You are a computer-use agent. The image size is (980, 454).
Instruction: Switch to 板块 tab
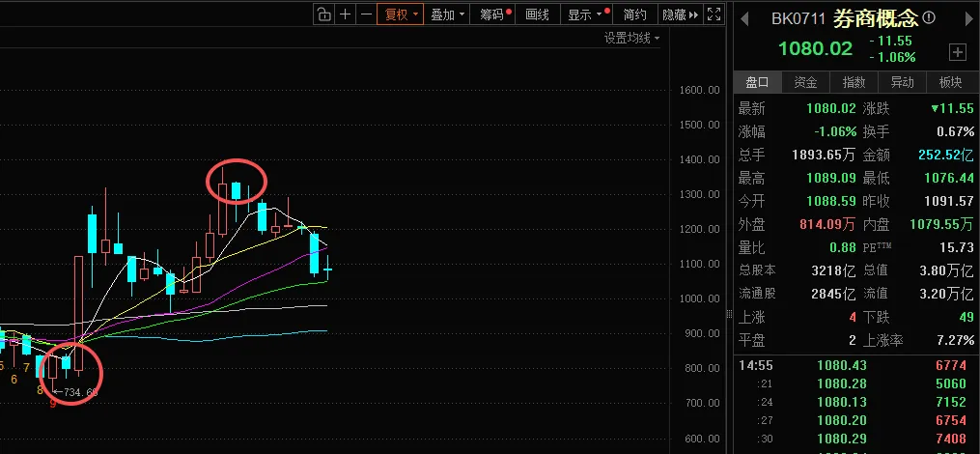pos(951,82)
